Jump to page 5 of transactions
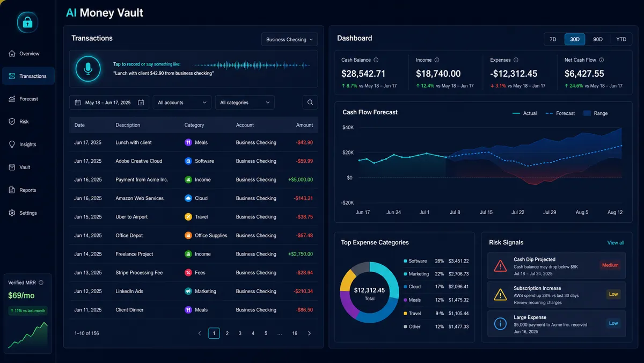Viewport: 644px width, 363px height. click(266, 333)
